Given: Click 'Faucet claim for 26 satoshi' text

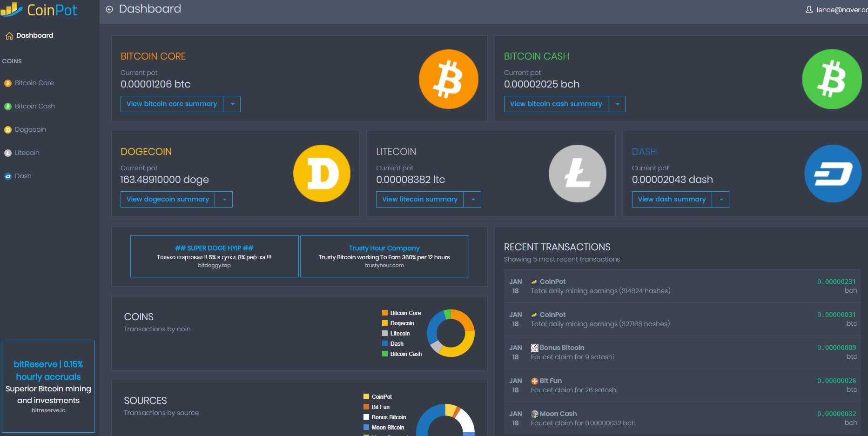Looking at the screenshot, I should pos(574,390).
